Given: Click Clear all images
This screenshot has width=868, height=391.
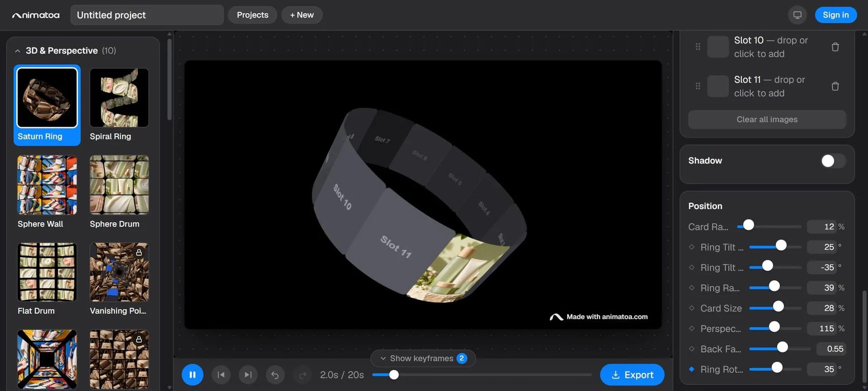Looking at the screenshot, I should point(767,119).
